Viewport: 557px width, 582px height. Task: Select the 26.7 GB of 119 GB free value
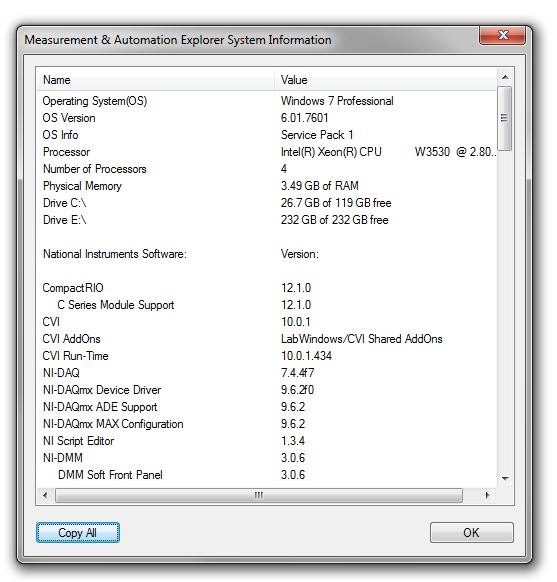pos(336,203)
